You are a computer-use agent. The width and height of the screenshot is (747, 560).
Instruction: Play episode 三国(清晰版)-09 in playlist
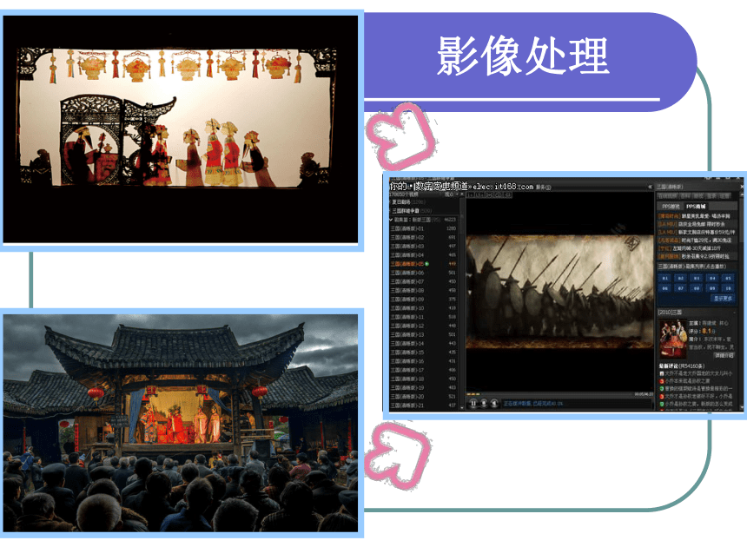click(424, 299)
